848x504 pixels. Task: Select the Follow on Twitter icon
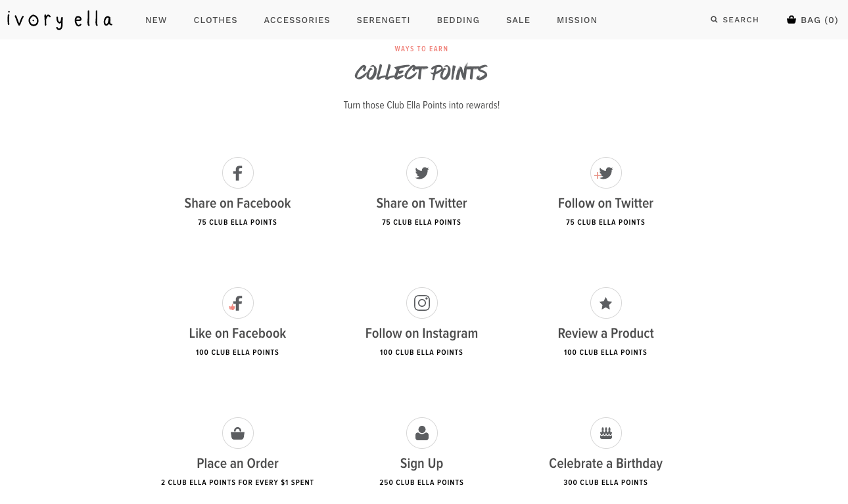605,173
